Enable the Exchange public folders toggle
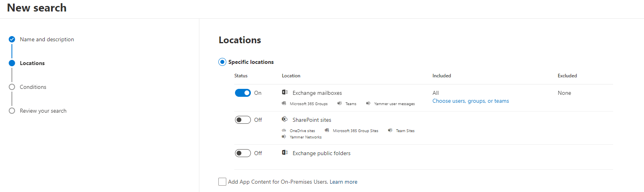Image resolution: width=644 pixels, height=192 pixels. click(243, 153)
